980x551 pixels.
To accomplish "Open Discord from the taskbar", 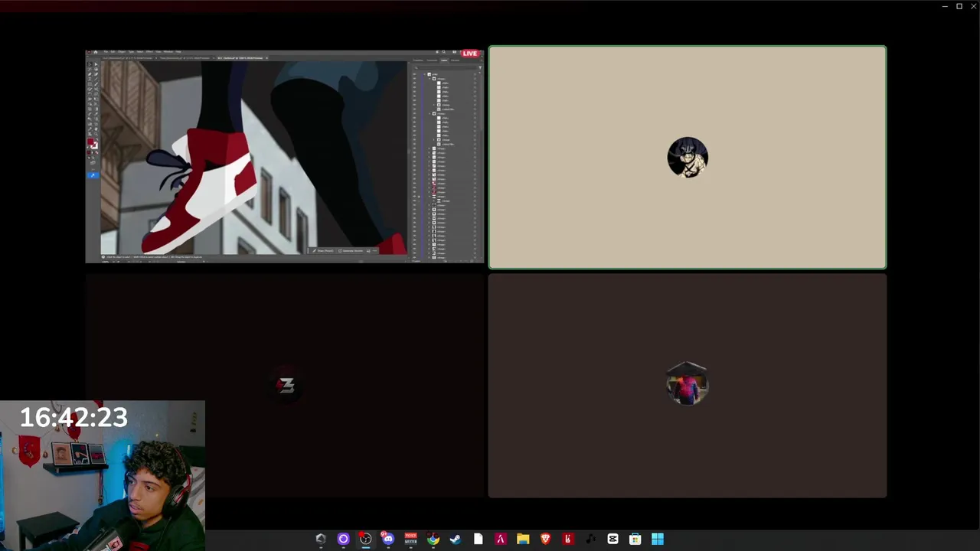I will 388,539.
